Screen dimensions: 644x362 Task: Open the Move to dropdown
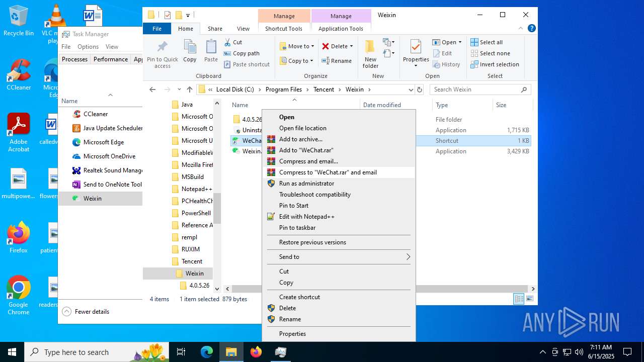(x=297, y=46)
